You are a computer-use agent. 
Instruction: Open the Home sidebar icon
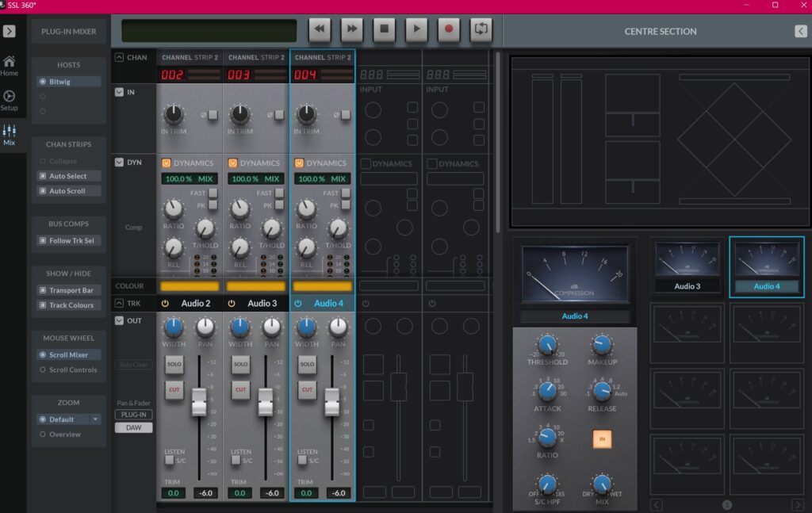click(x=10, y=65)
